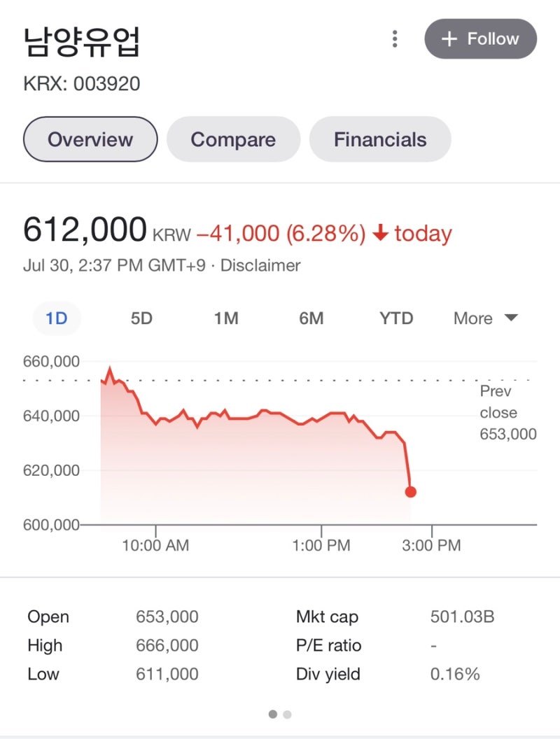
Task: Click the red down arrow next to today
Action: pos(380,234)
